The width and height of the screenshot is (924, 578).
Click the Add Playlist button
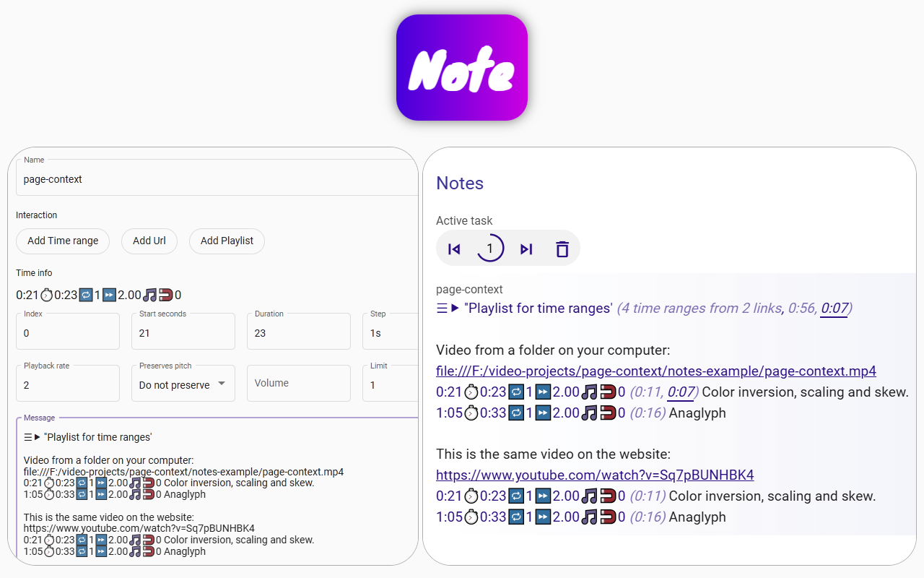[227, 241]
